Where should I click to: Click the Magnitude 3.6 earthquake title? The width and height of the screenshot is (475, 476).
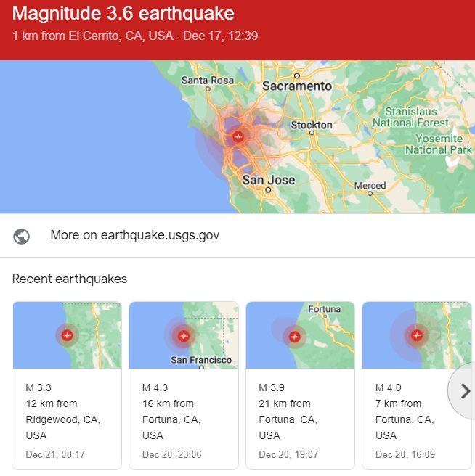(123, 14)
